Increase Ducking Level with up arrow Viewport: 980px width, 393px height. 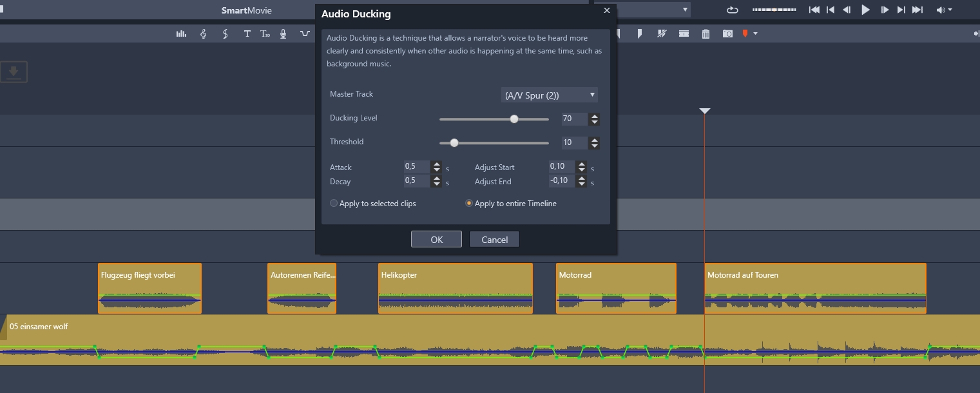point(595,116)
